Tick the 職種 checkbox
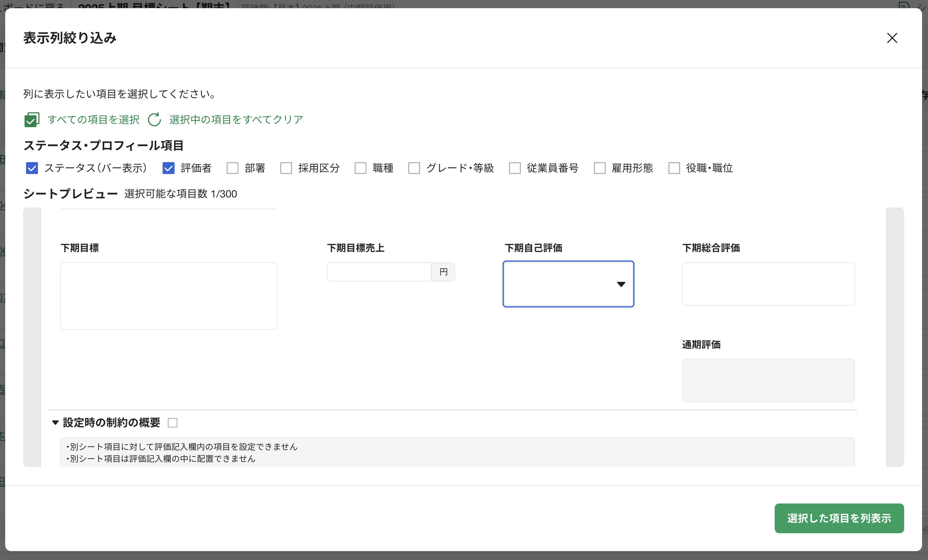This screenshot has width=928, height=560. (361, 168)
